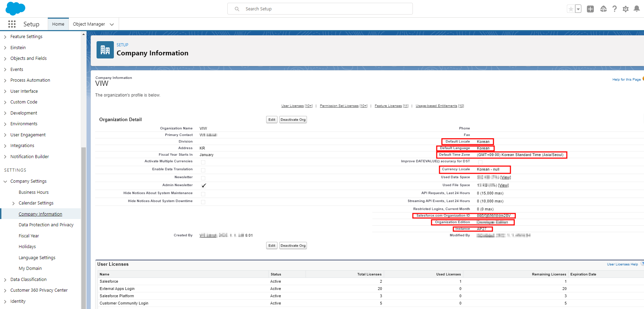Open Notification Builder section

[x=30, y=157]
